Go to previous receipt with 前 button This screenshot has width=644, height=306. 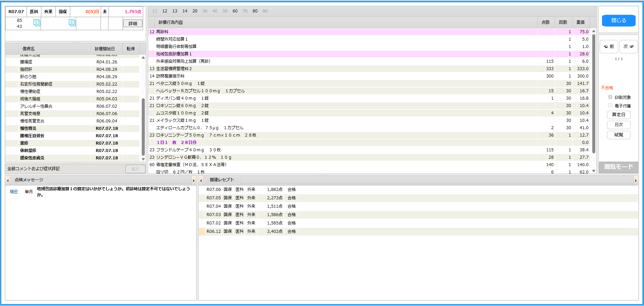pos(609,47)
